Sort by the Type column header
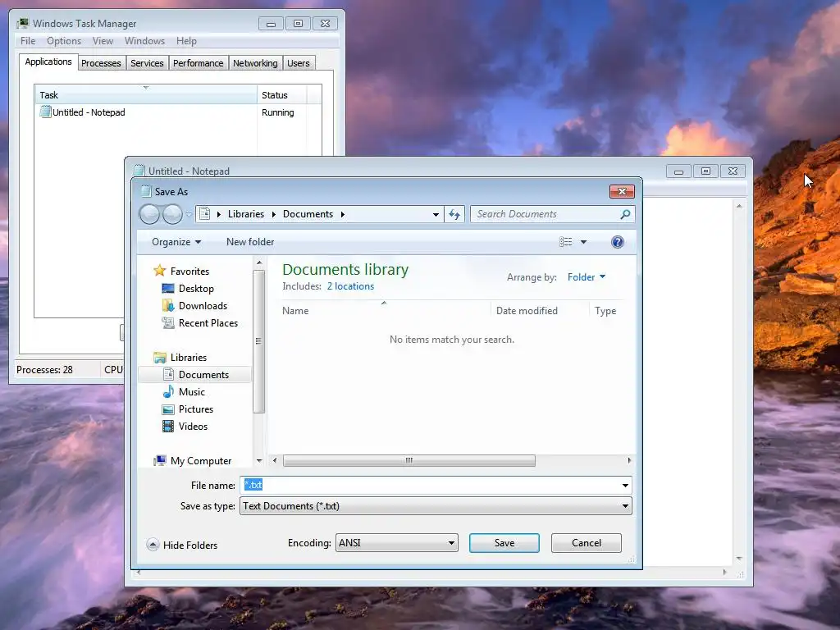The image size is (840, 630). pyautogui.click(x=606, y=311)
